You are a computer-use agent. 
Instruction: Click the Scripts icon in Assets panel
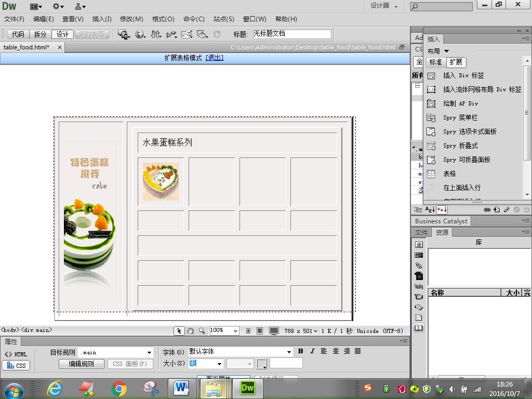pos(419,307)
